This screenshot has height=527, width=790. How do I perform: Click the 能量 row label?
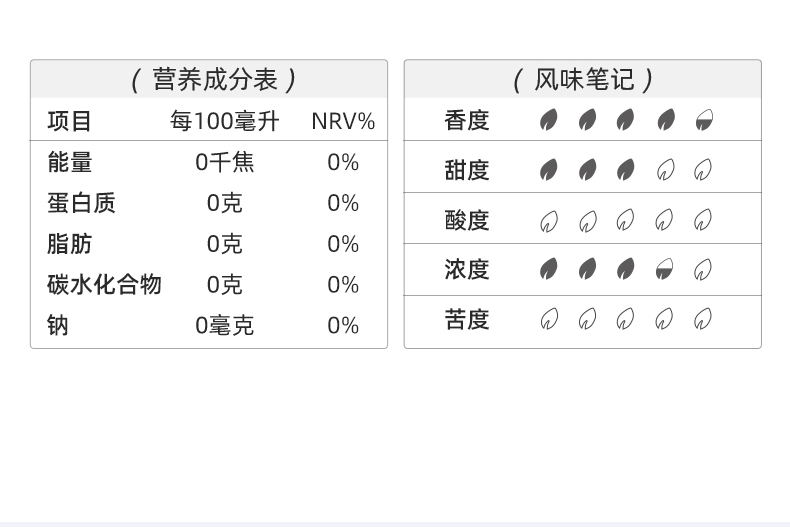click(x=70, y=162)
